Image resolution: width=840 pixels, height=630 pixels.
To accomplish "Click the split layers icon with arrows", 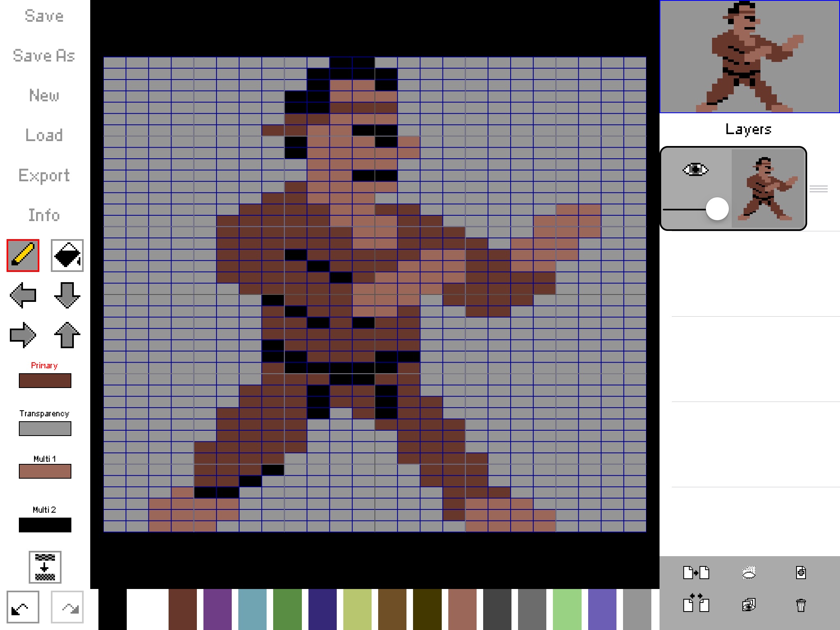I will click(696, 603).
